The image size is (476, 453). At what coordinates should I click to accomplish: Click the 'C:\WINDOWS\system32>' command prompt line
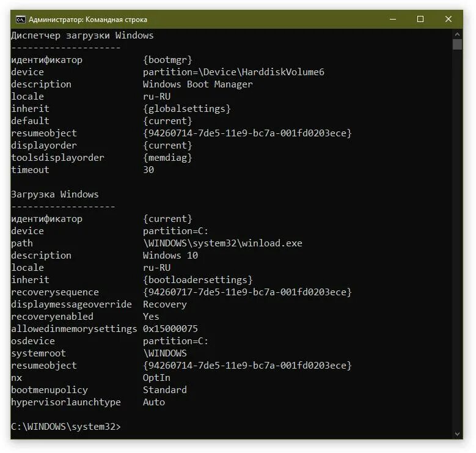pos(66,427)
